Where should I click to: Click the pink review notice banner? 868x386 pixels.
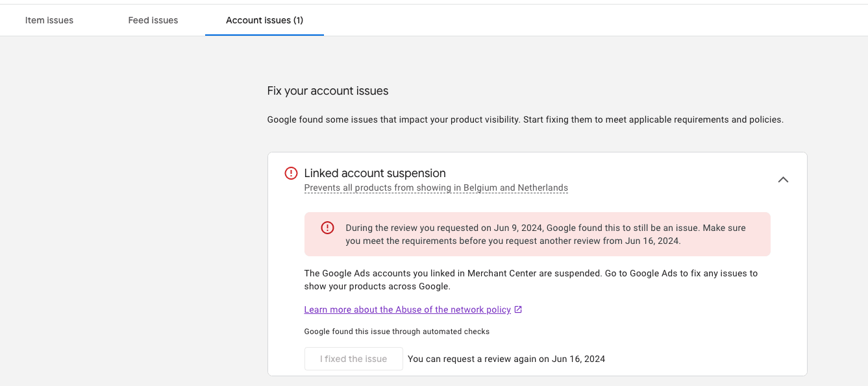(538, 234)
